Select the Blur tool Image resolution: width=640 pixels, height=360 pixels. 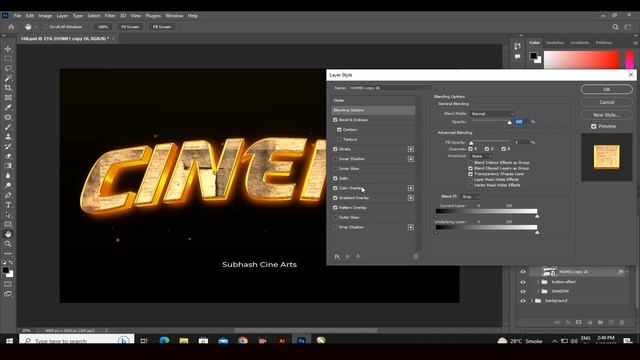click(8, 176)
